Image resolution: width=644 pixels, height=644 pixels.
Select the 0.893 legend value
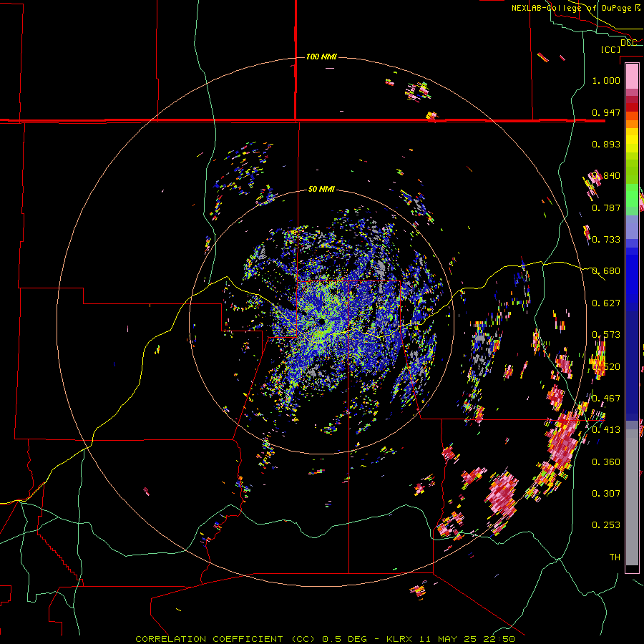606,144
